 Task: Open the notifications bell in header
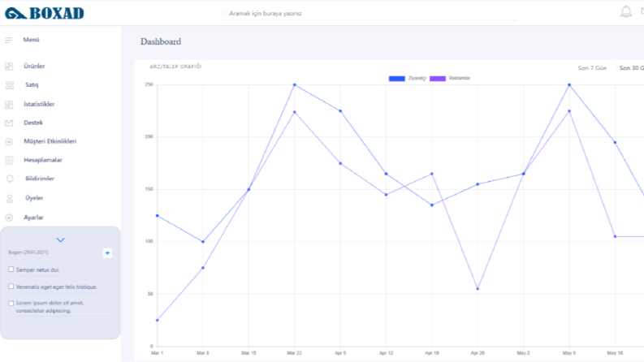tap(625, 12)
